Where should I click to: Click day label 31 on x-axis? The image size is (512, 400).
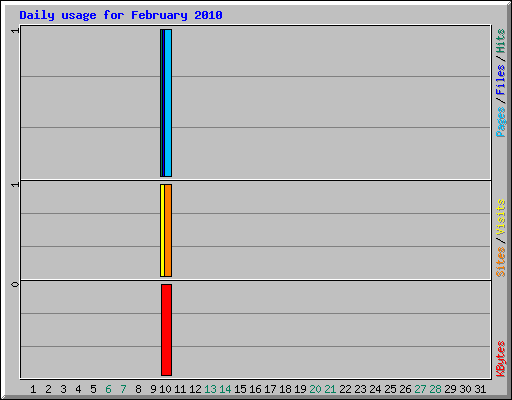[480, 389]
